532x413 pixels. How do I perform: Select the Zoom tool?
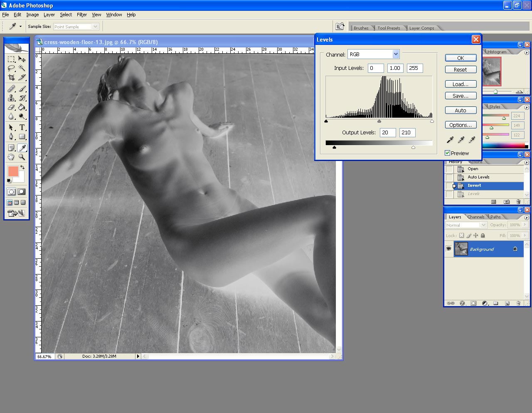(x=22, y=157)
